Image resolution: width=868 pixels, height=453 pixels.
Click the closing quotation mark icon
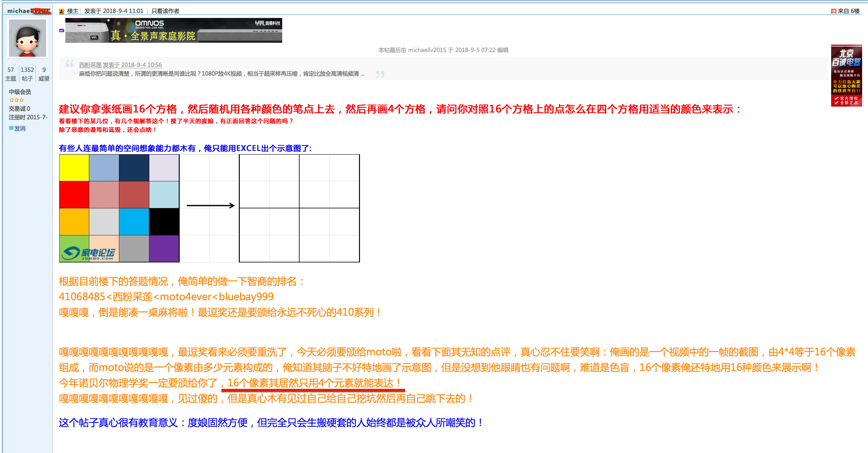(380, 74)
